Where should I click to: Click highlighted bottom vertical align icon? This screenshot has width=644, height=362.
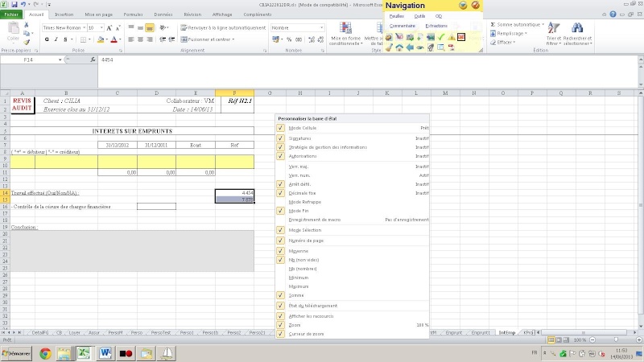tap(150, 28)
